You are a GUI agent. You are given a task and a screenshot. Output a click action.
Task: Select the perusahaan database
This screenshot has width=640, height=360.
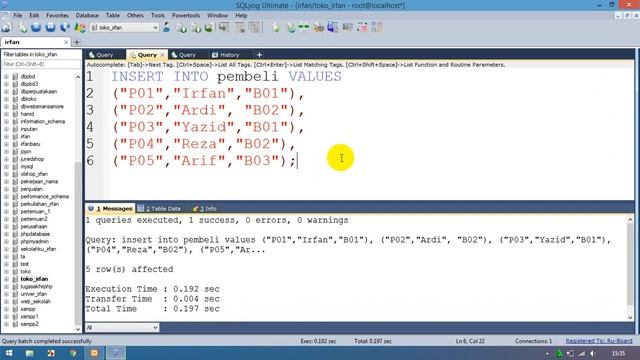(x=33, y=227)
